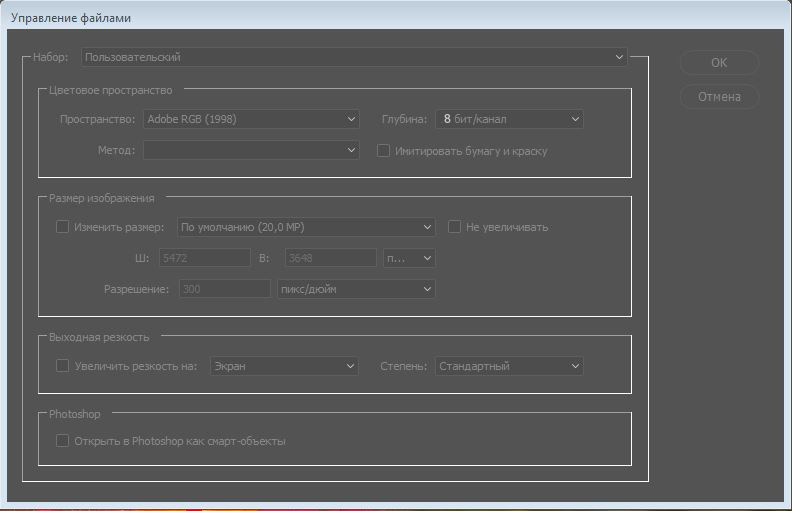
Task: Expand the empty Метод dropdown
Action: click(x=250, y=150)
